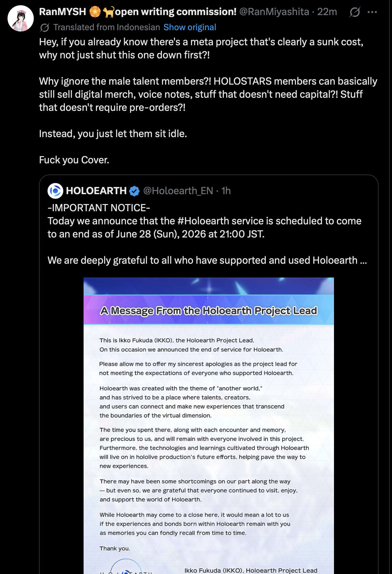Click the HOLOEARTH display name in the quoted post
Screen dimensions: 392x574
point(96,191)
